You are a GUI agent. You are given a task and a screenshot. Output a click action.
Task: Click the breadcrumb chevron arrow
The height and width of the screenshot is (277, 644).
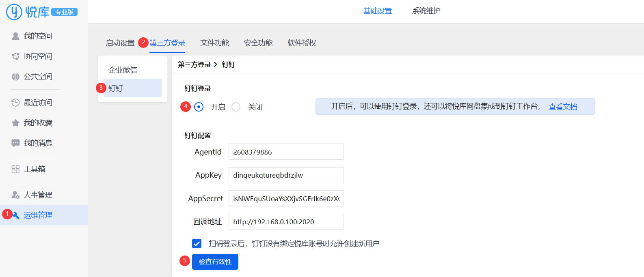point(216,64)
